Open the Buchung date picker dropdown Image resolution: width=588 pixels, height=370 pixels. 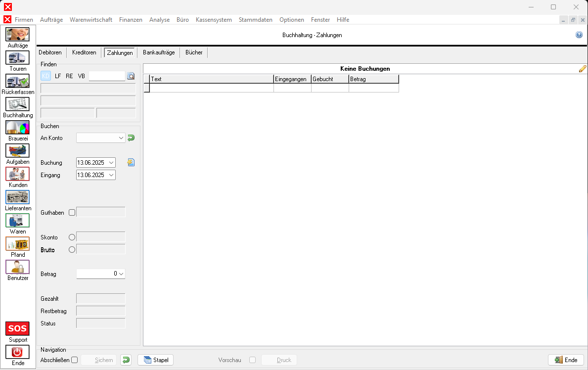coord(111,163)
